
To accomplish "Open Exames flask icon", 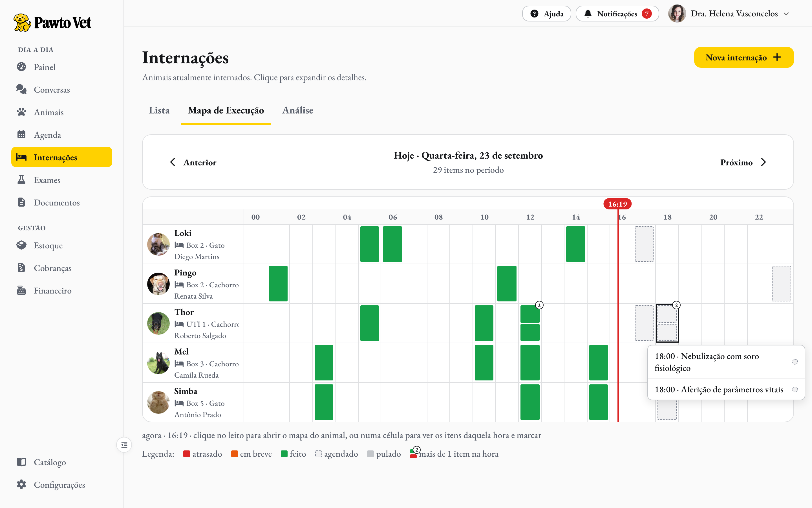I will click(x=21, y=180).
